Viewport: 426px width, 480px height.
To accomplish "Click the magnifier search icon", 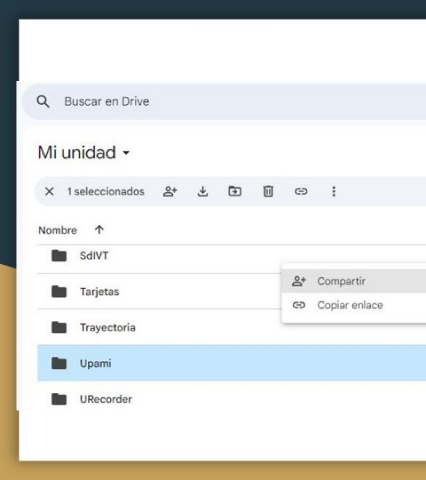I will coord(43,101).
